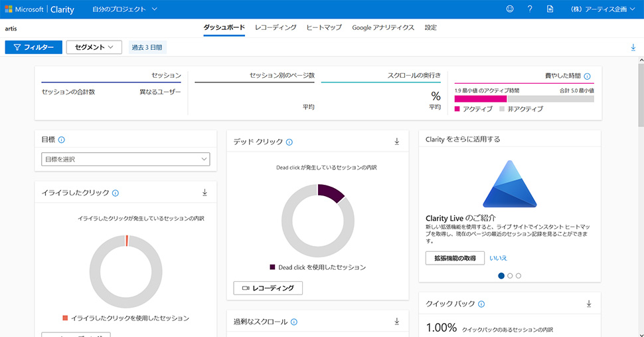This screenshot has width=644, height=337.
Task: Switch to レコーディング tab
Action: coord(276,27)
